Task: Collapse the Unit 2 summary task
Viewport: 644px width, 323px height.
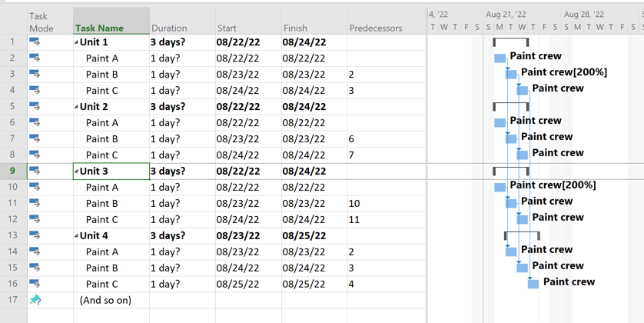Action: point(76,108)
